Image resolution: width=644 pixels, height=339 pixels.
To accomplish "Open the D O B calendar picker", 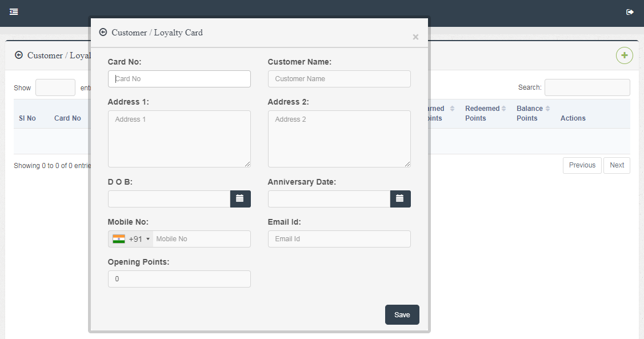I will click(x=240, y=199).
